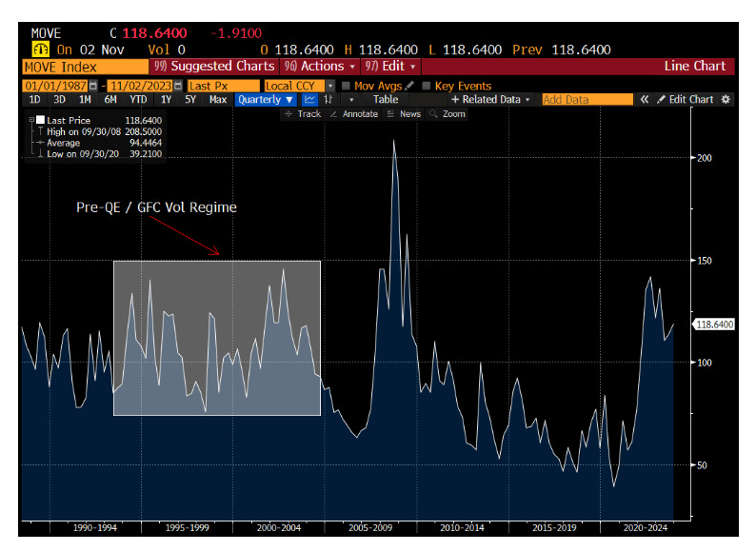Toggle the Last Price legend checkbox
This screenshot has width=756, height=551.
point(40,120)
